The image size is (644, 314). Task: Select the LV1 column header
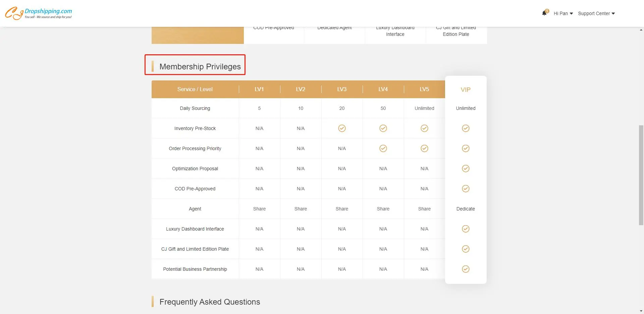(259, 89)
